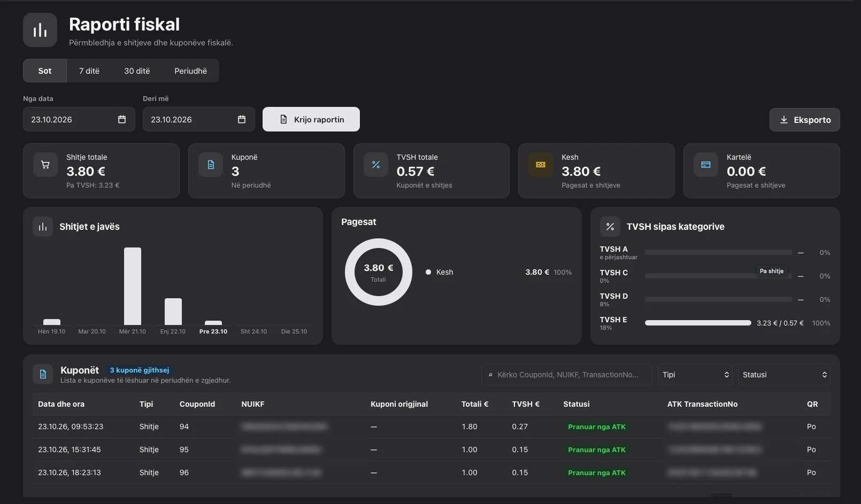Click search magnifier icon in coupon search box
Image resolution: width=861 pixels, height=504 pixels.
(x=490, y=375)
